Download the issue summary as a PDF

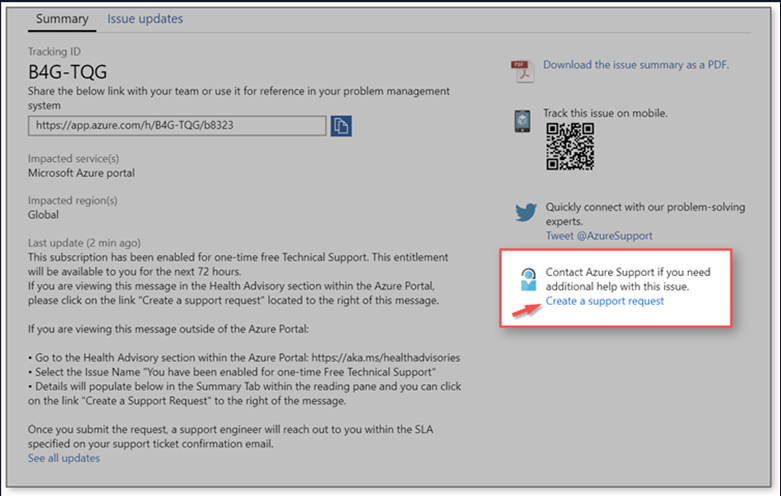pyautogui.click(x=636, y=65)
